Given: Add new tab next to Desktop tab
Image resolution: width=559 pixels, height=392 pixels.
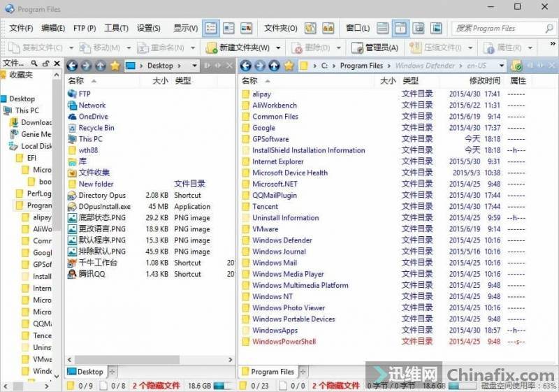Looking at the screenshot, I should (112, 372).
